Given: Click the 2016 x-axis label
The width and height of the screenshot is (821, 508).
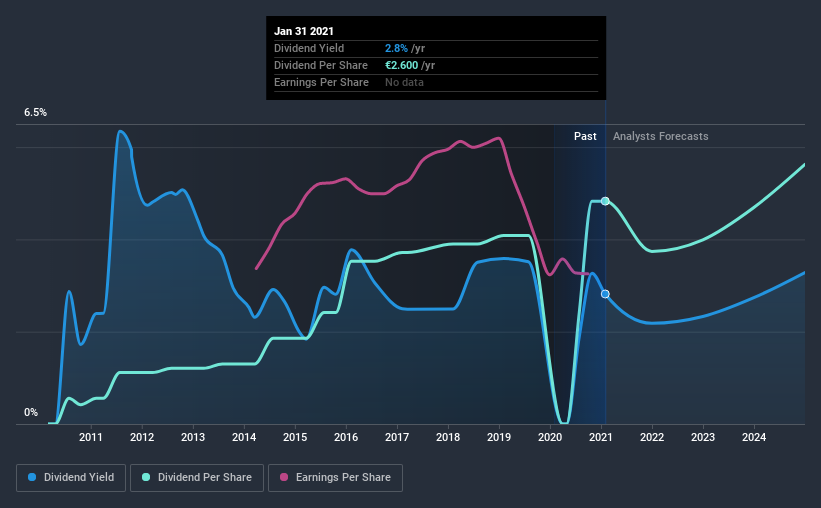Looking at the screenshot, I should pyautogui.click(x=346, y=437).
